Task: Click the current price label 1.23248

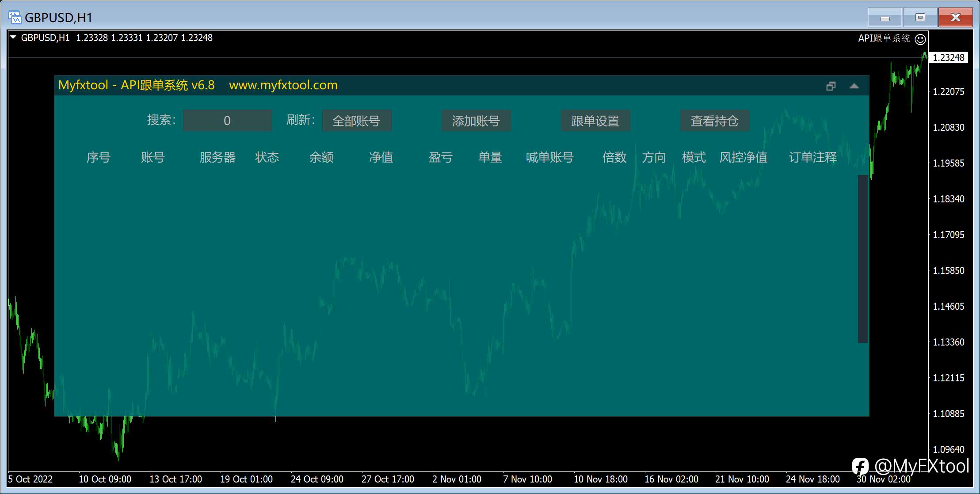Action: [949, 57]
